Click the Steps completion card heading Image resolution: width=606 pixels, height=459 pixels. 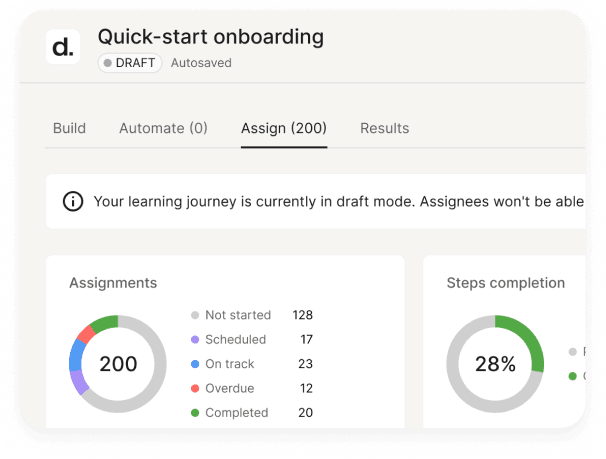505,283
